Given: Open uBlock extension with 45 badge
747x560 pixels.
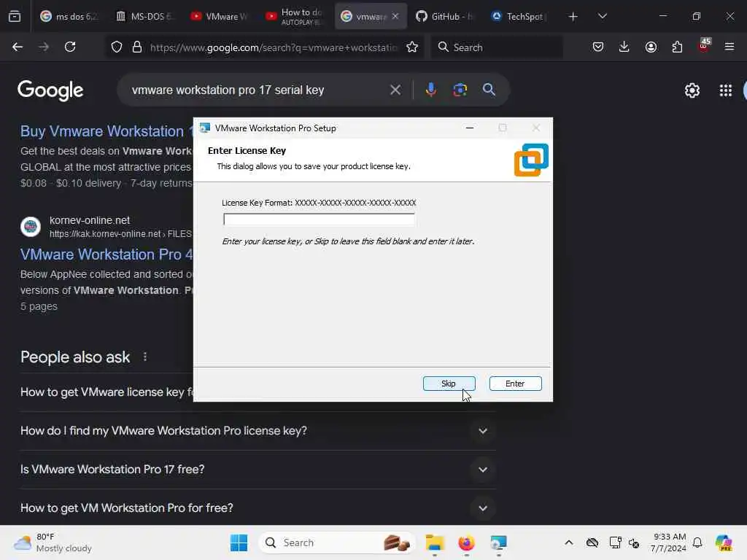Looking at the screenshot, I should coord(704,46).
